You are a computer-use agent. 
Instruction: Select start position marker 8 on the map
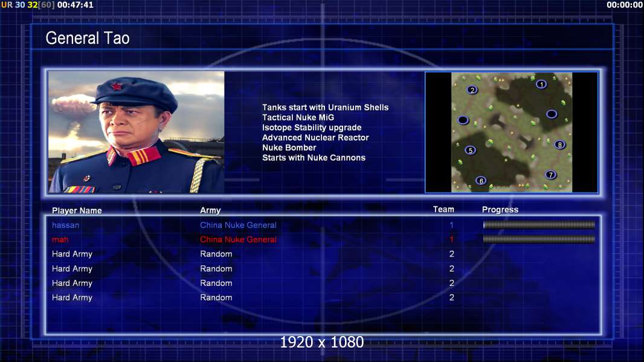(560, 145)
